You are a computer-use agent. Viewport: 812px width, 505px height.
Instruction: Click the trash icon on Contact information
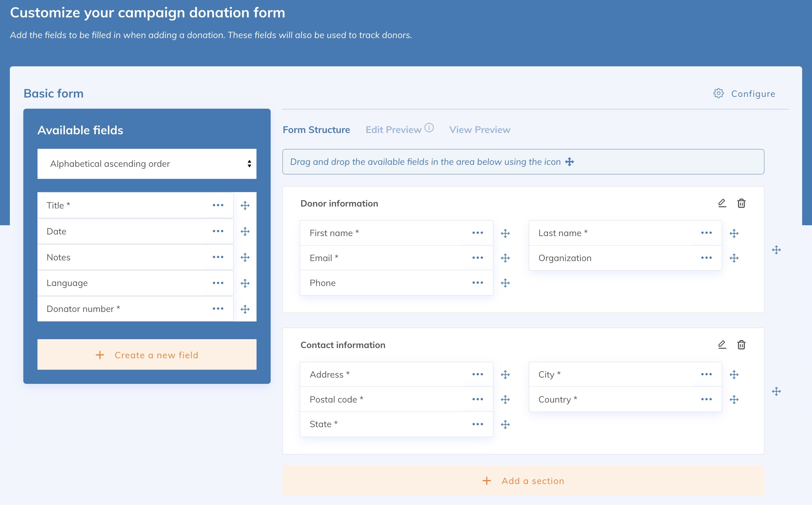(x=741, y=345)
